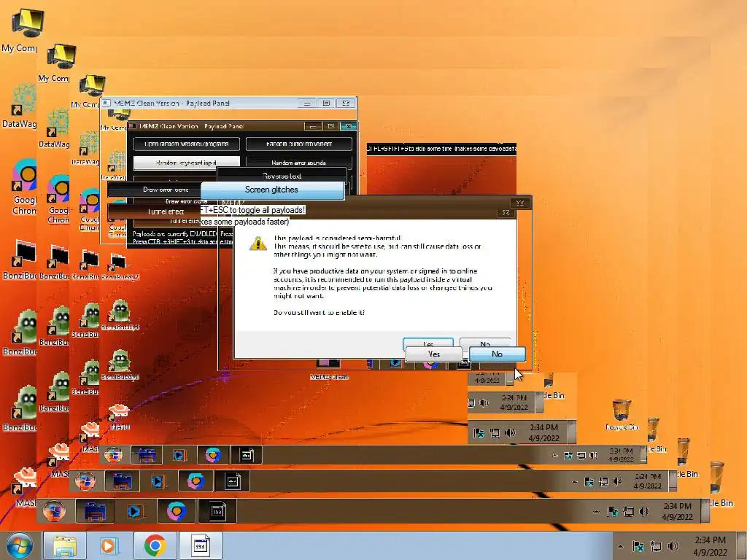Open volume speaker beside the 2:34 PM 4/9/2022 clock on the blue taskbar
This screenshot has height=560, width=747.
tap(673, 546)
